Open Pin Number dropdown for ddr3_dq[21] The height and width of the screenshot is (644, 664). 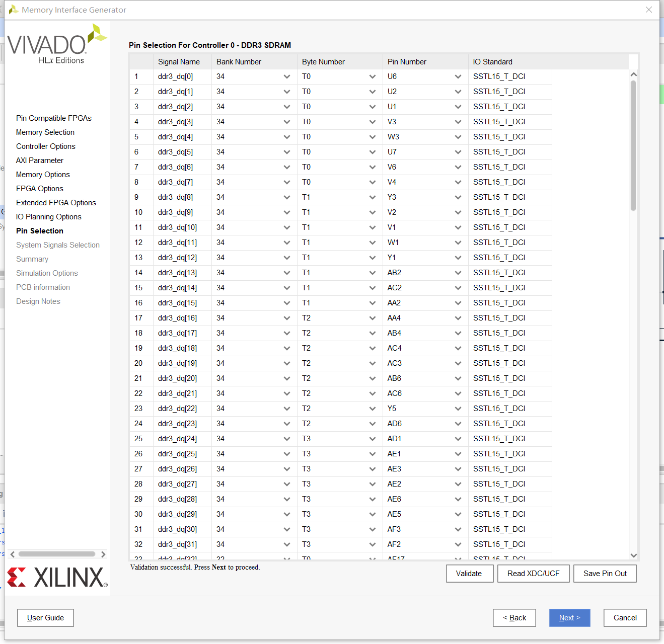coord(458,393)
